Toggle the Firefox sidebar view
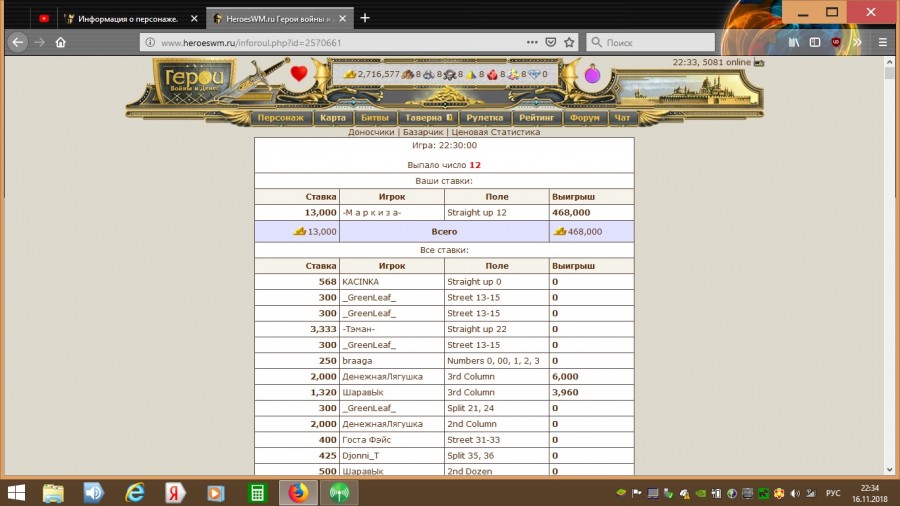The width and height of the screenshot is (900, 506). 815,43
